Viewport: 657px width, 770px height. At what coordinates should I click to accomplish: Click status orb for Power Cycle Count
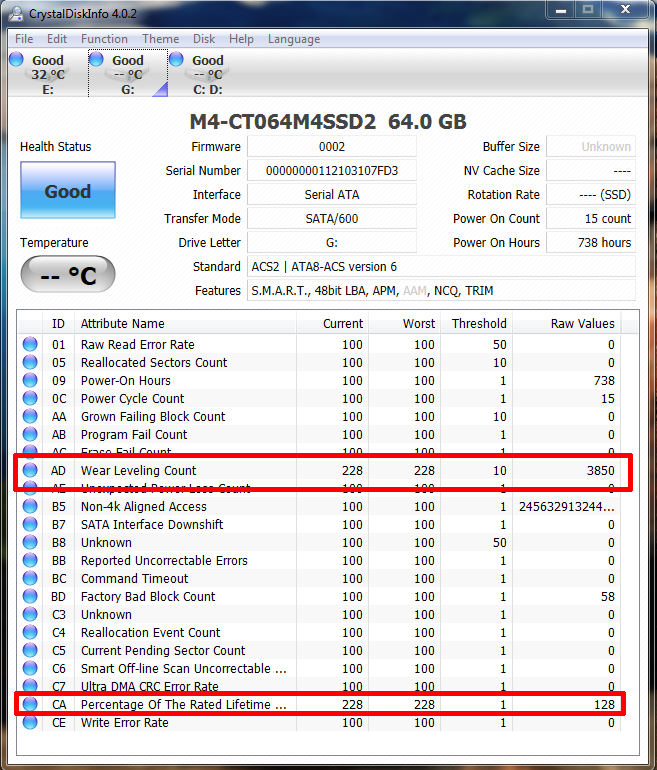pyautogui.click(x=30, y=398)
